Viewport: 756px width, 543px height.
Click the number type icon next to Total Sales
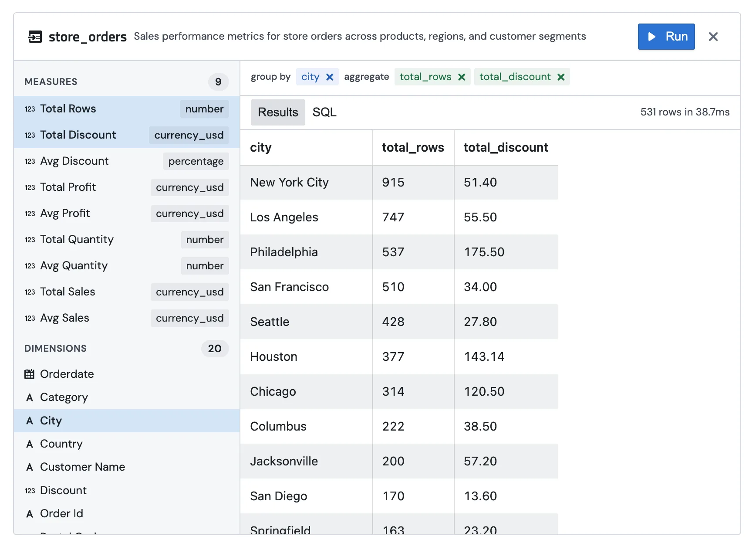tap(30, 292)
